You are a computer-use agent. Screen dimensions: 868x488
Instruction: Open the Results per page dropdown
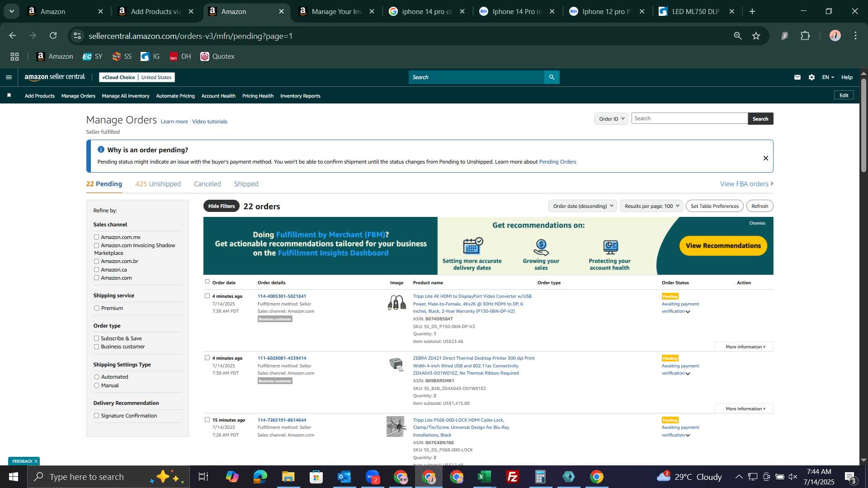(x=651, y=206)
